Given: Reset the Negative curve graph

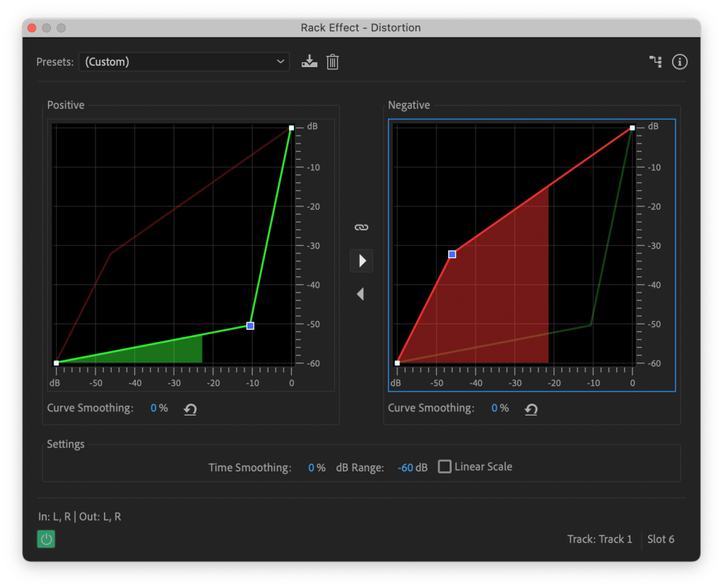Looking at the screenshot, I should (531, 409).
